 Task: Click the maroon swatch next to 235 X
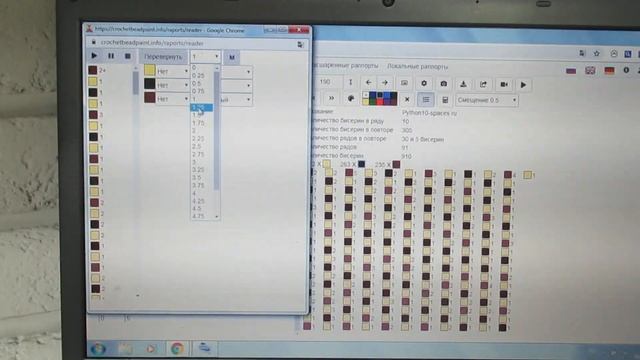[396, 164]
